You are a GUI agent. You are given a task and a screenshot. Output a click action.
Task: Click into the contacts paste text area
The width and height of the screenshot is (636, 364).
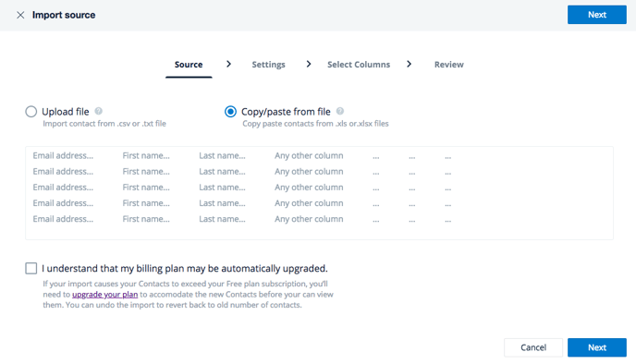tap(319, 193)
